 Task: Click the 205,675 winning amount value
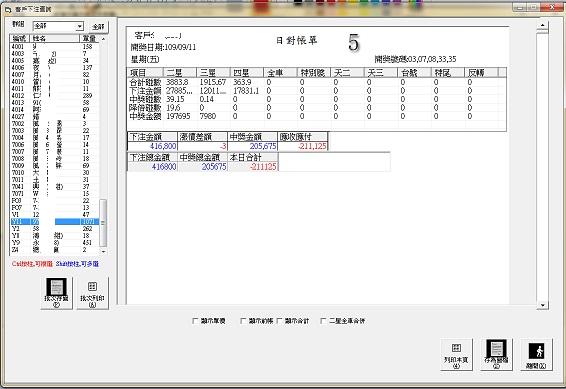[x=263, y=146]
